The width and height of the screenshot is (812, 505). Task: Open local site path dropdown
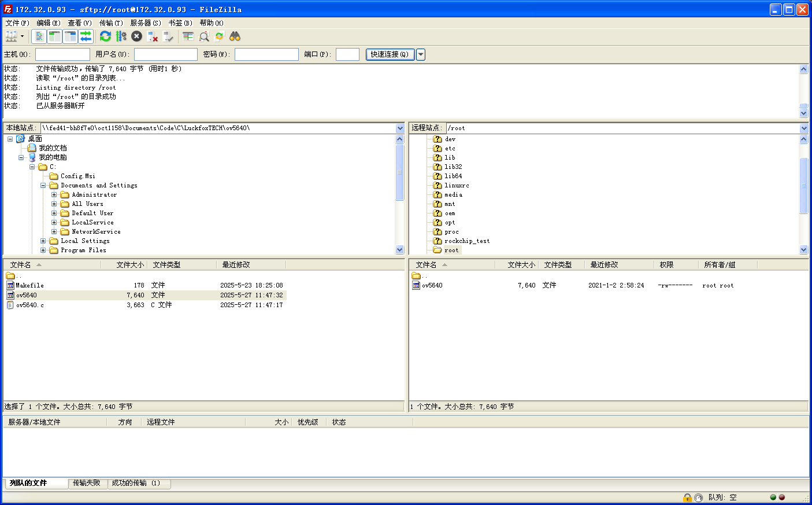(x=400, y=128)
